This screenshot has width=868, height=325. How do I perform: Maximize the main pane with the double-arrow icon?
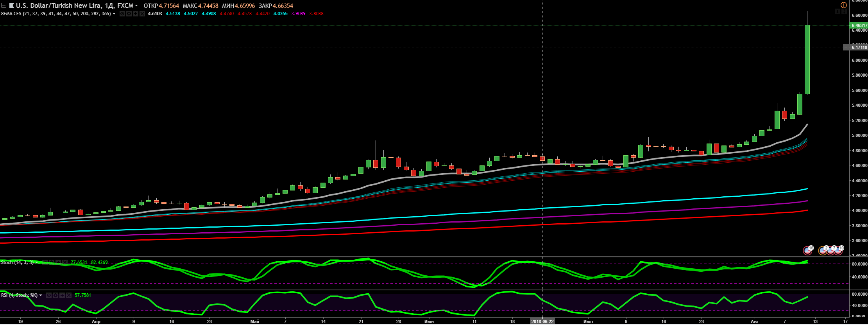click(844, 12)
